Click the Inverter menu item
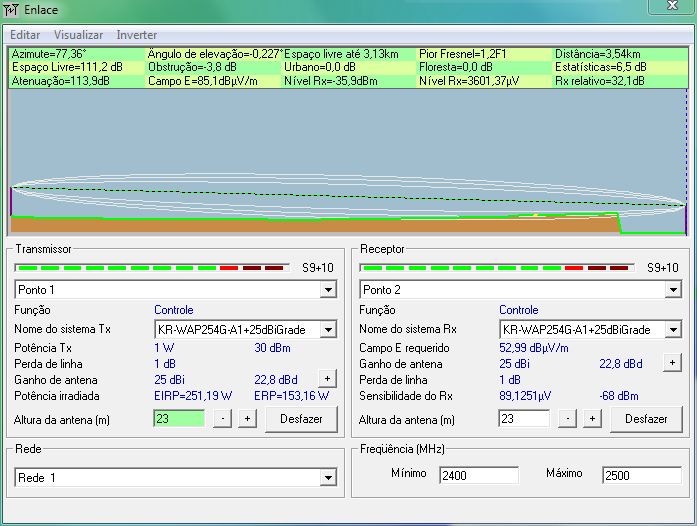 pyautogui.click(x=137, y=35)
